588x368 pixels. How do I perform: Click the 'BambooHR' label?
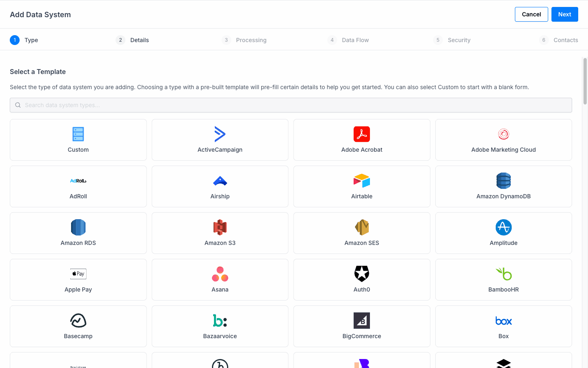503,289
